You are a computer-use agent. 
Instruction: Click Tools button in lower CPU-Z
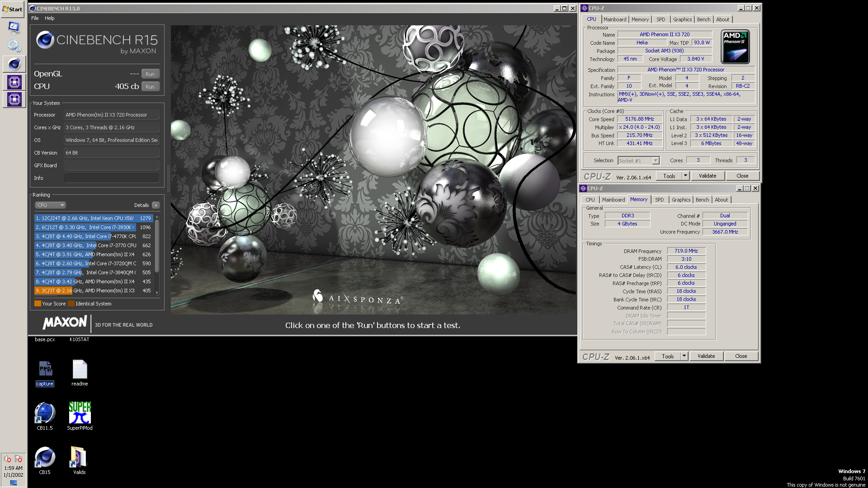(668, 357)
